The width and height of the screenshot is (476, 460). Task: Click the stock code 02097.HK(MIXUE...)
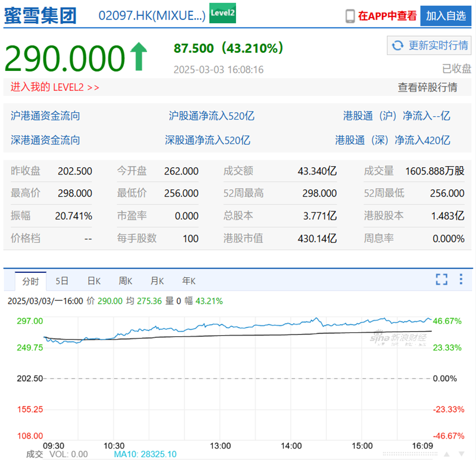pos(152,15)
